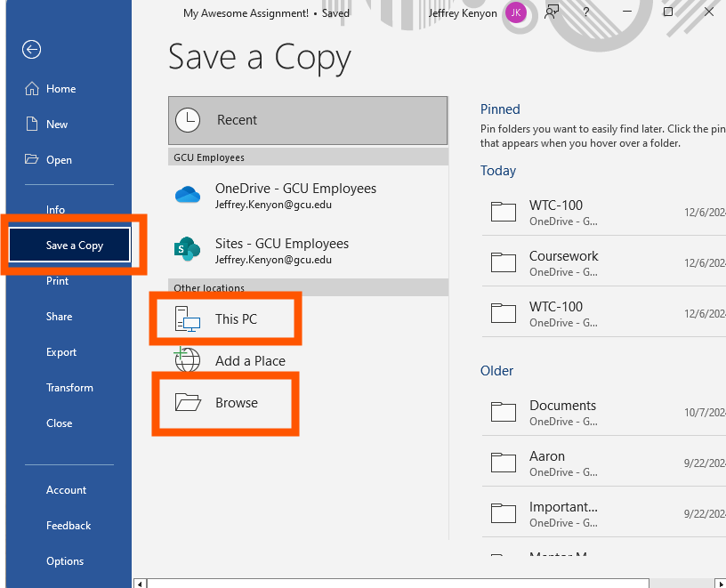The width and height of the screenshot is (726, 588).
Task: Click the horizontal scrollbar right arrow
Action: tap(721, 584)
